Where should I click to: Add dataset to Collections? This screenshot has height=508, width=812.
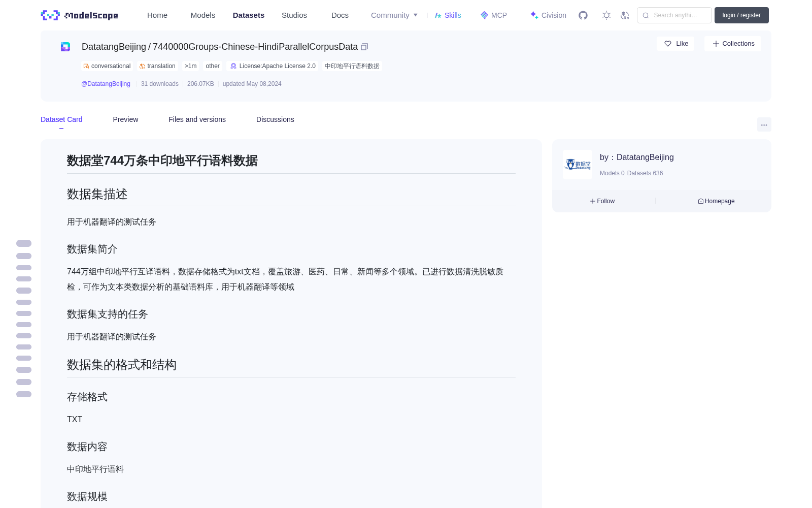click(x=733, y=44)
